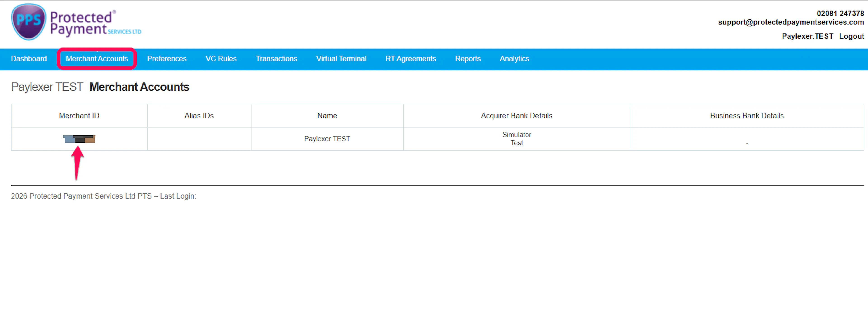
Task: Open the Virtual Terminal page
Action: pyautogui.click(x=341, y=59)
